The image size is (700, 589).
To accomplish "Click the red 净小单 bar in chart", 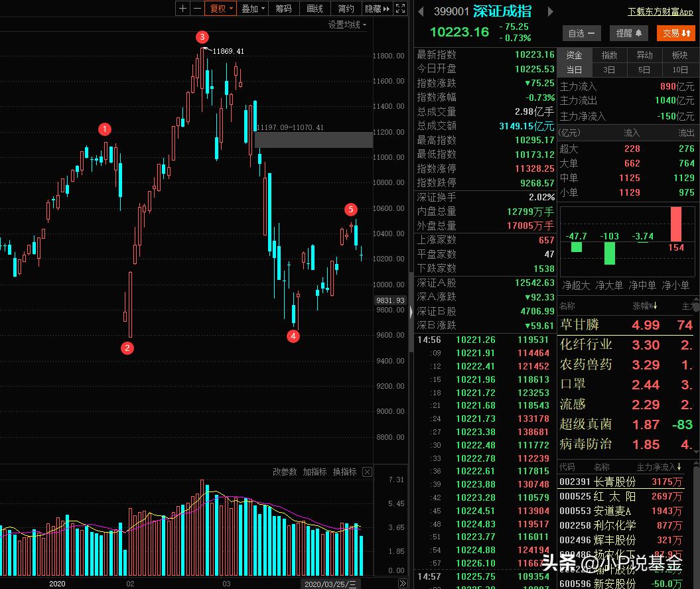I will (676, 224).
